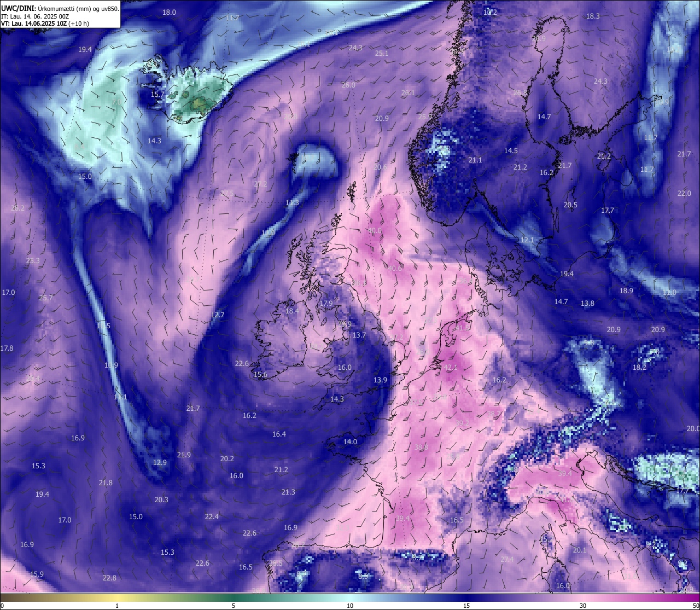The height and width of the screenshot is (610, 700).
Task: Click the 20.0 value label
Action: pos(693,428)
